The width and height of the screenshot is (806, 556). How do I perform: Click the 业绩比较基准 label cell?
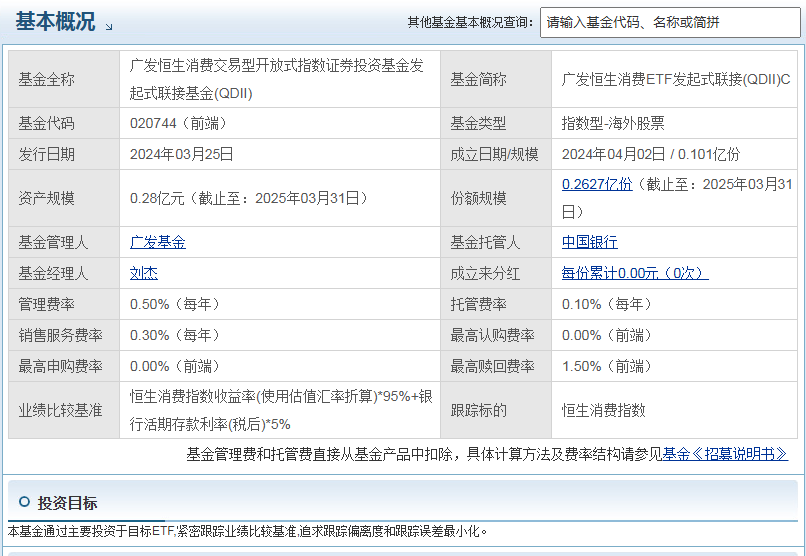(64, 410)
